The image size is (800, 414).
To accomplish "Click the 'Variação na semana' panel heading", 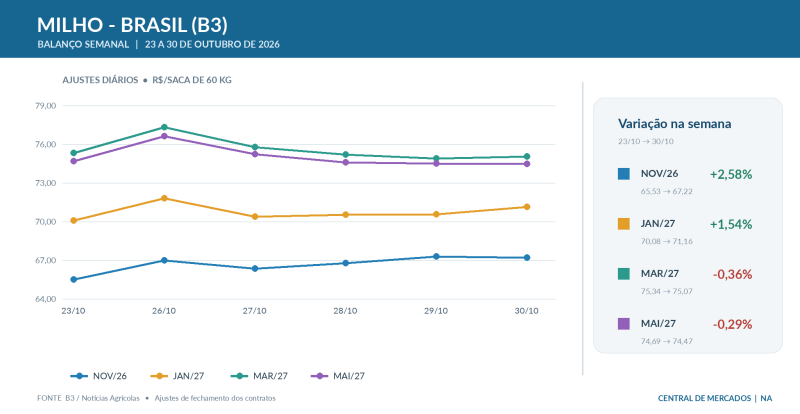I will click(x=674, y=124).
